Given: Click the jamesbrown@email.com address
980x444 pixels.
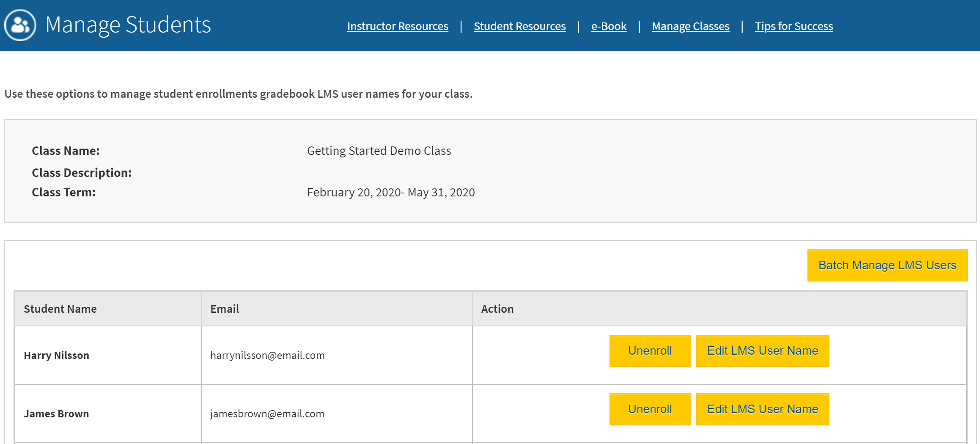Looking at the screenshot, I should coord(267,414).
